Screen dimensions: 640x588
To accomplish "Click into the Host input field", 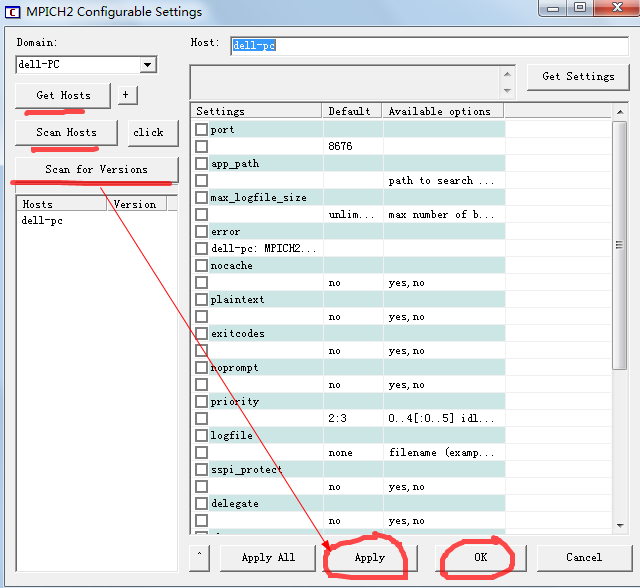I will point(429,46).
